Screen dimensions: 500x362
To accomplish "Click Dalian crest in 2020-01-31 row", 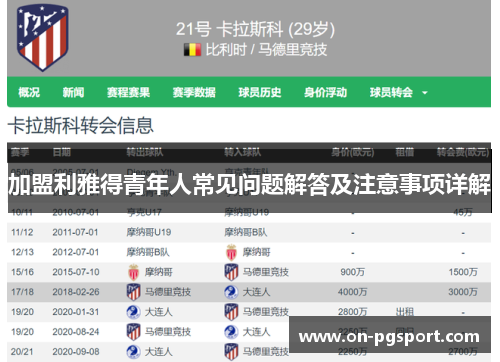I will (133, 312).
